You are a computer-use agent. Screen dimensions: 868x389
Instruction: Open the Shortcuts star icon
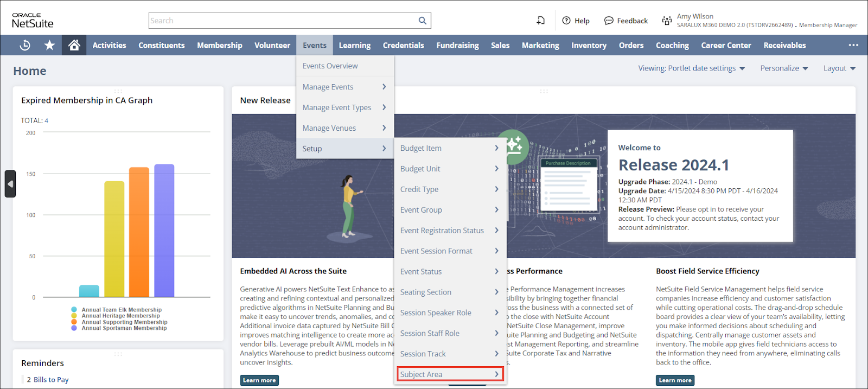pyautogui.click(x=49, y=46)
